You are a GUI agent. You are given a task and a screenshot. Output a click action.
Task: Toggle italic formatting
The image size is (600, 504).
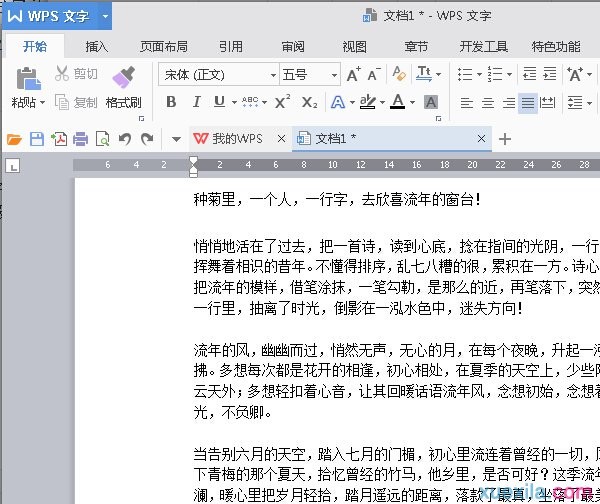point(196,102)
